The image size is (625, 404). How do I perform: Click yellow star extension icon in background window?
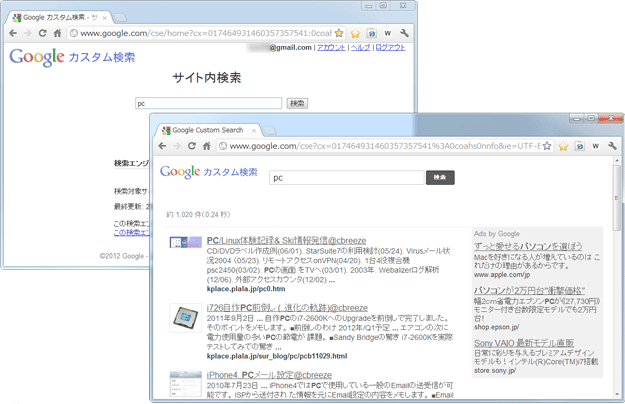coord(355,33)
